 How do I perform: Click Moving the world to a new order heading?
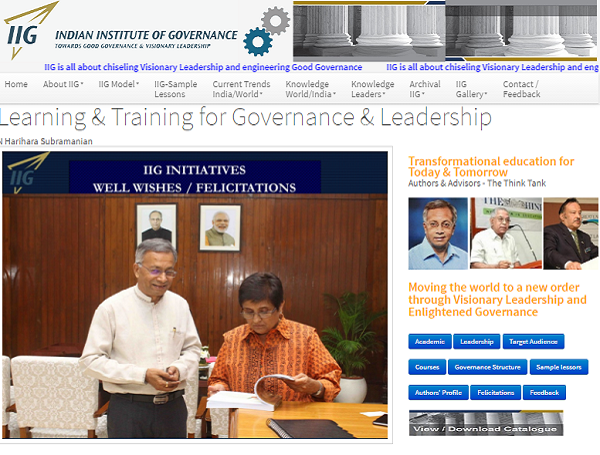pos(497,300)
